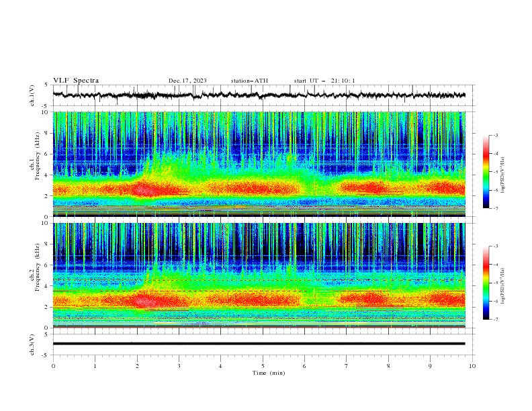This screenshot has width=532, height=411.
Task: Click the time axis tick label "2"
Action: point(137,366)
